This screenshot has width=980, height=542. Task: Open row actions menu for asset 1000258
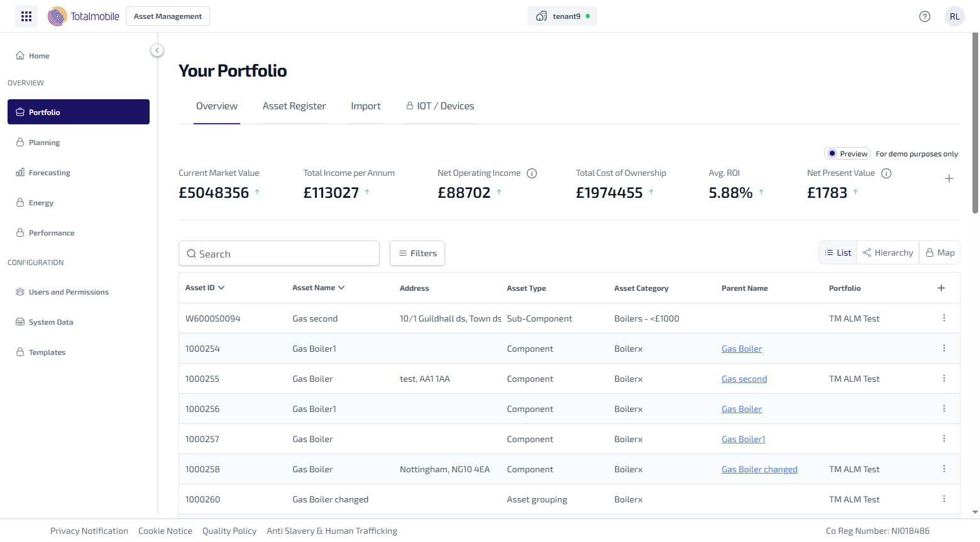coord(944,469)
